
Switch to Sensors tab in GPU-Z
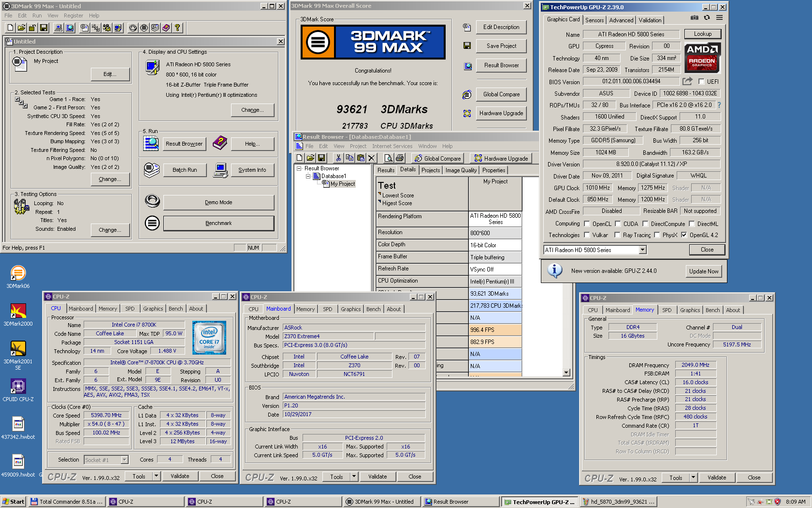[594, 20]
